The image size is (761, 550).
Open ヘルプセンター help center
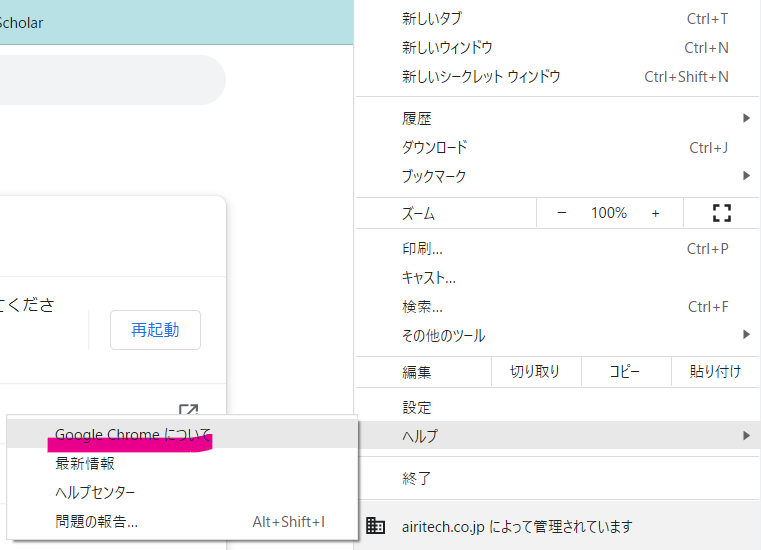(182, 492)
